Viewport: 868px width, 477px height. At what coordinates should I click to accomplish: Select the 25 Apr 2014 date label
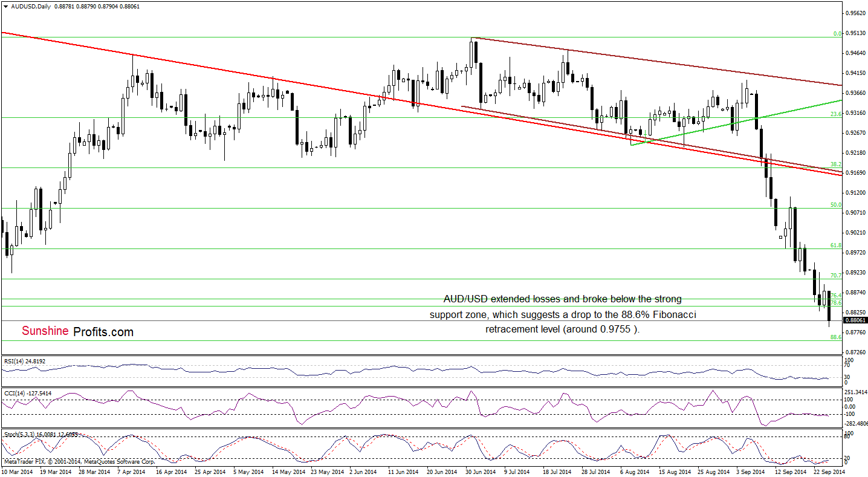pyautogui.click(x=210, y=471)
